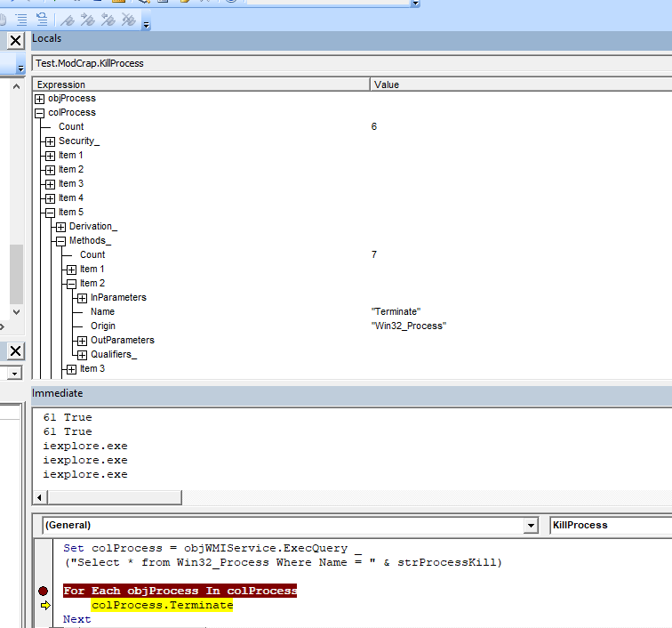Select the Origin row in Locals tree
The image size is (672, 628).
pos(103,326)
